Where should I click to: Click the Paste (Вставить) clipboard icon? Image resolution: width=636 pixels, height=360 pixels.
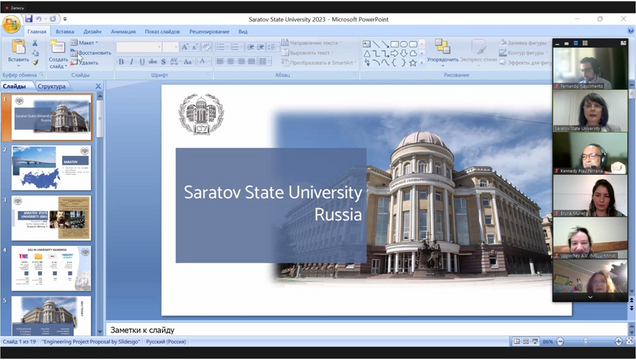point(19,47)
